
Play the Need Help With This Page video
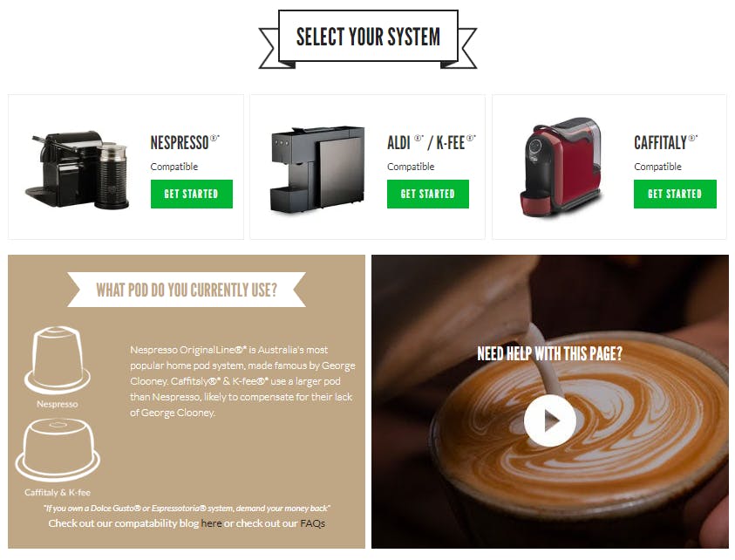550,420
